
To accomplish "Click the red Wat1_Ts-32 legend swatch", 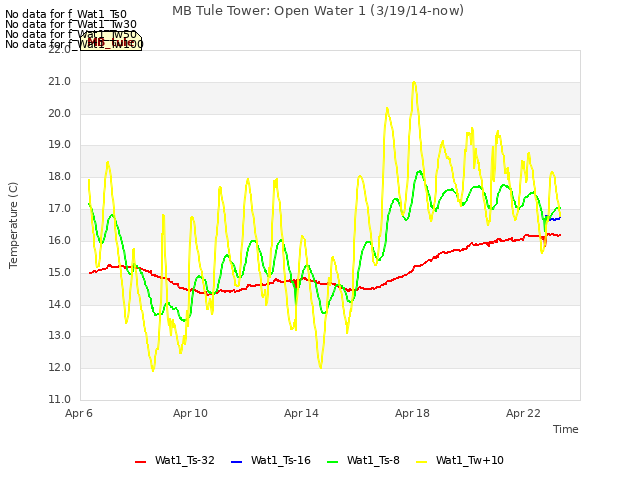I will (140, 462).
